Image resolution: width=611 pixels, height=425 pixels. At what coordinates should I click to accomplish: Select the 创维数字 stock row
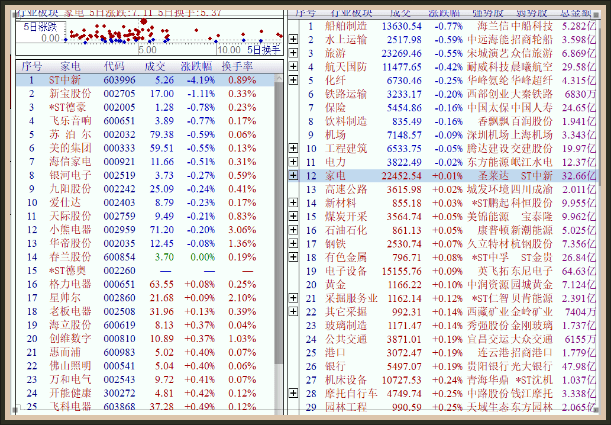point(145,339)
